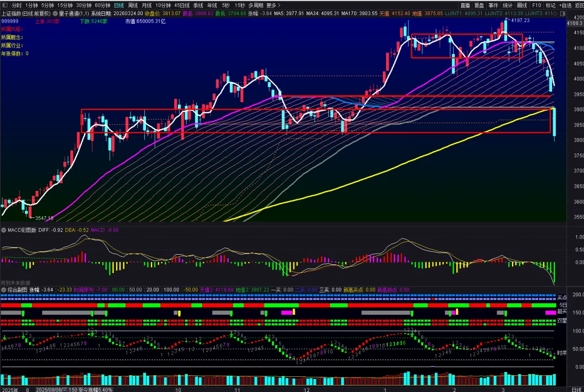This screenshot has width=584, height=392.
Task: Expand the 综合副图 indicator dropdown arrow
Action: [x=4, y=290]
